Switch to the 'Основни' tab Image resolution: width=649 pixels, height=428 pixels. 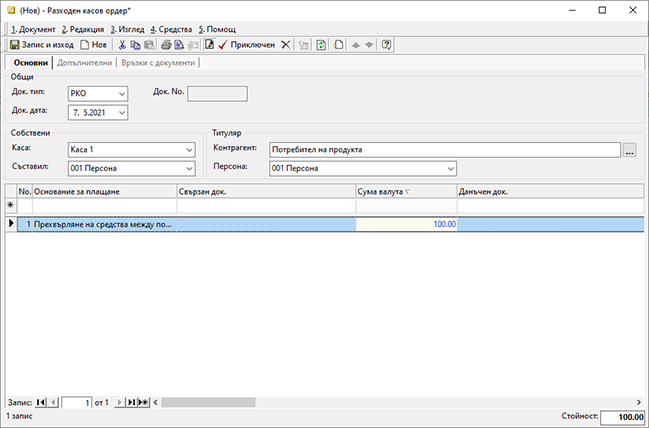(x=31, y=63)
